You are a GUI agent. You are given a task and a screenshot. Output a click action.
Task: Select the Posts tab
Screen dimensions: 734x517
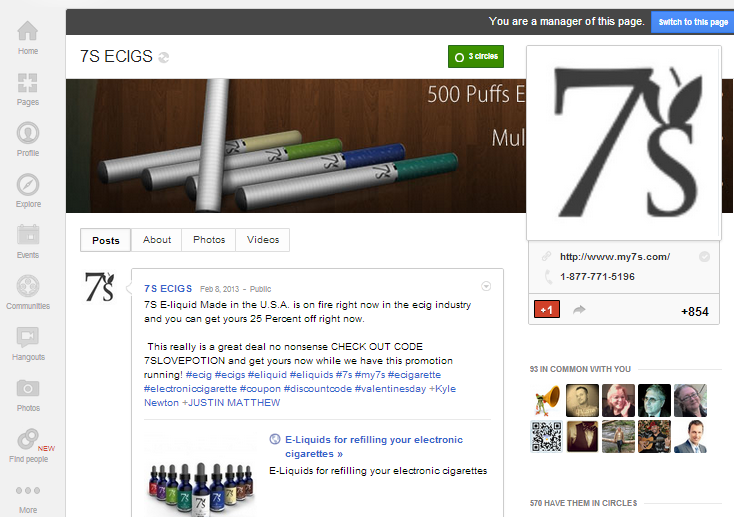106,240
